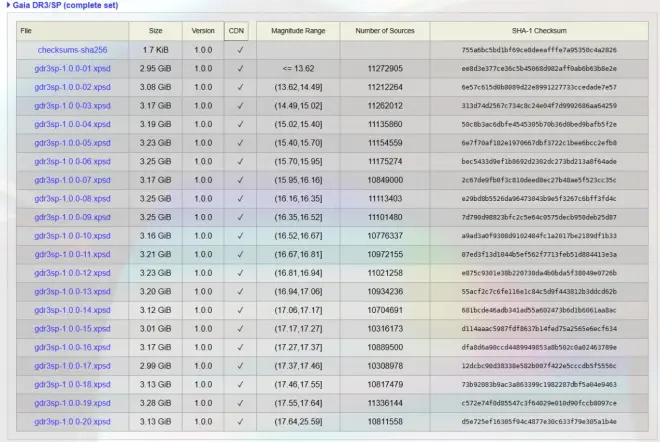Select the size value 1.7 KiB

[155, 50]
